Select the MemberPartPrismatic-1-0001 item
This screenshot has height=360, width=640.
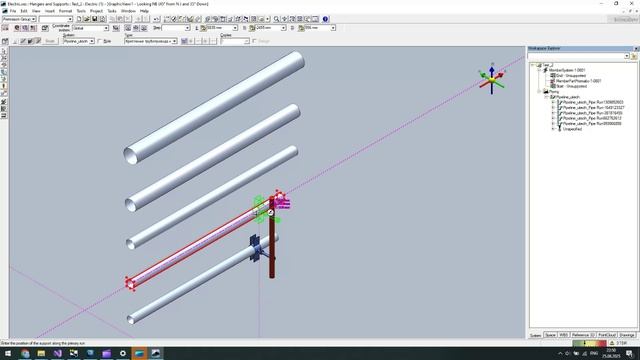tap(578, 81)
